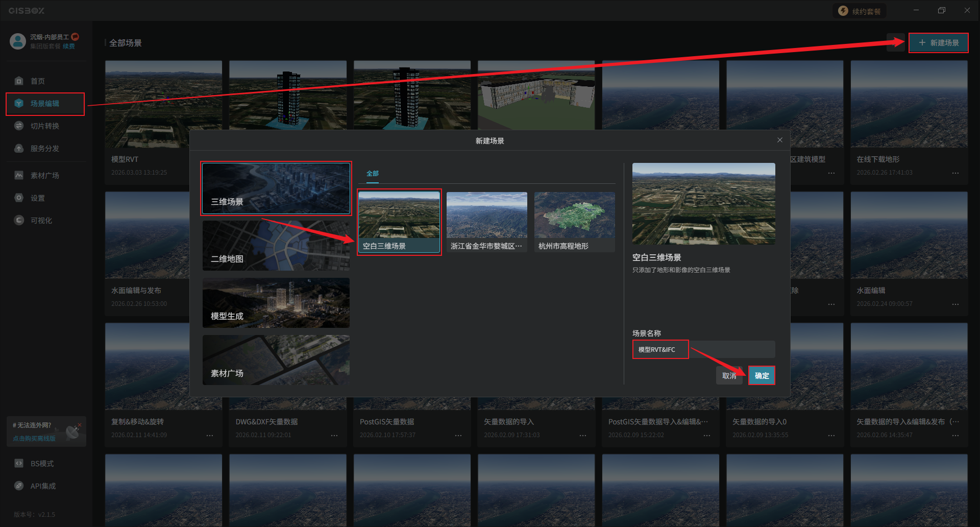The image size is (980, 527).
Task: Close the New Scene (新建场景) dialog
Action: click(779, 140)
